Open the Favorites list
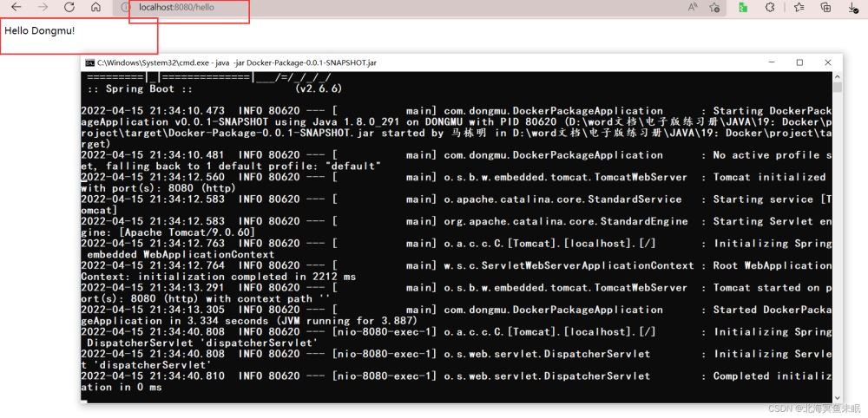Viewport: 868px width, 418px height. point(799,7)
